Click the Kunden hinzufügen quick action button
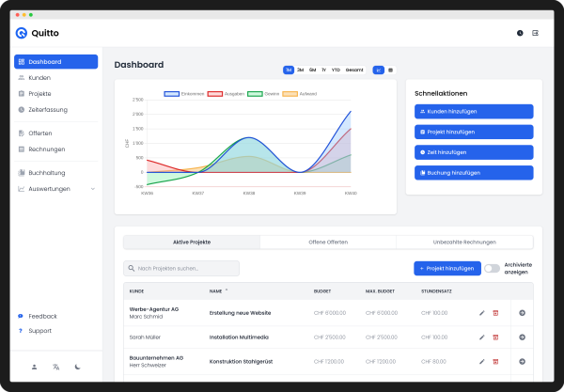 point(474,111)
